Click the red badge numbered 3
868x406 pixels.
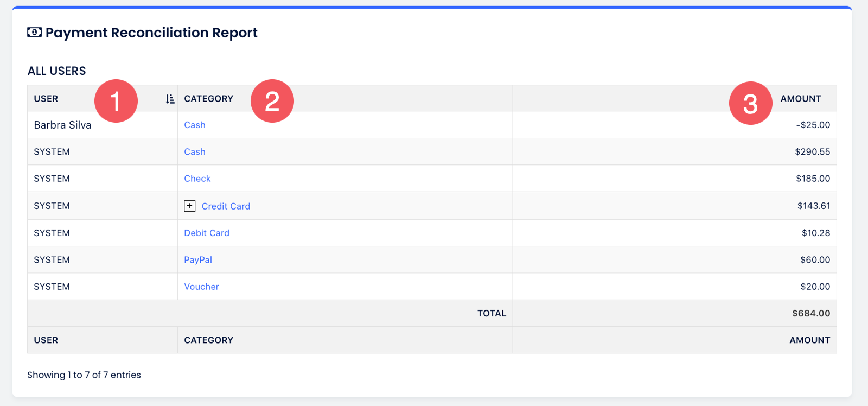[x=750, y=103]
